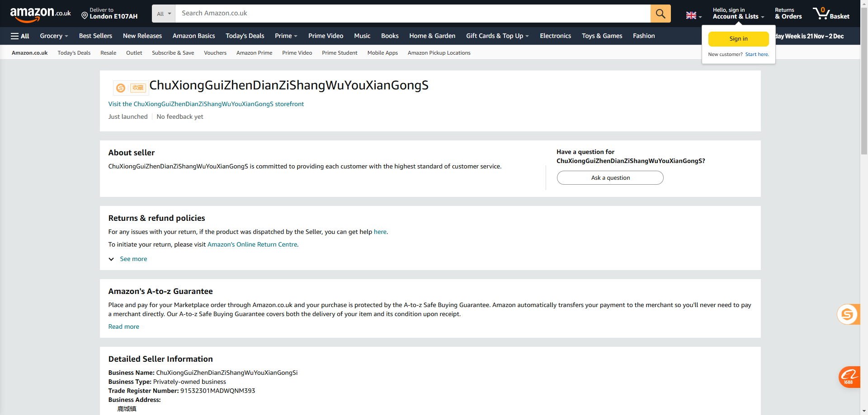Open Amazon Pickup Locations link
Image resolution: width=868 pixels, height=415 pixels.
click(x=439, y=53)
